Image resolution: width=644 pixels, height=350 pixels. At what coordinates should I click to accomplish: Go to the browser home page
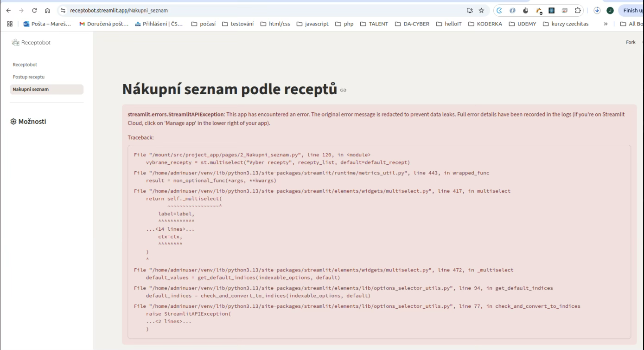[47, 10]
